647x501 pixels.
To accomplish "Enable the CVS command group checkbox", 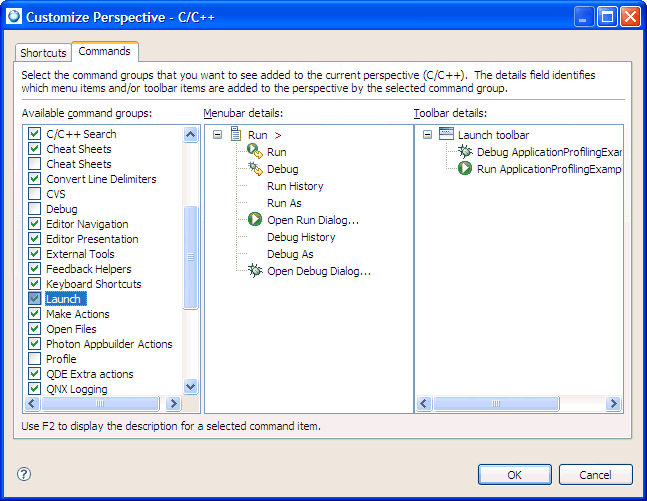I will (x=35, y=194).
